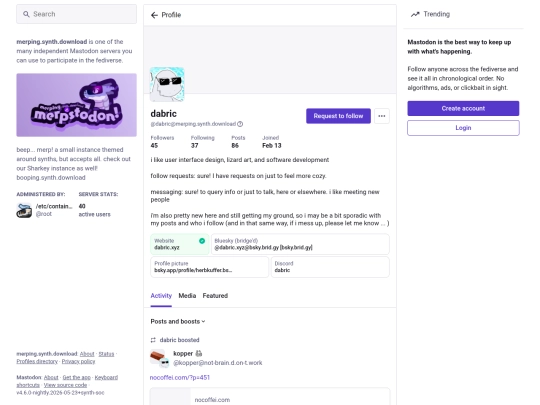The image size is (540, 405).
Task: Open the three-dots menu beside Request to follow
Action: point(382,116)
